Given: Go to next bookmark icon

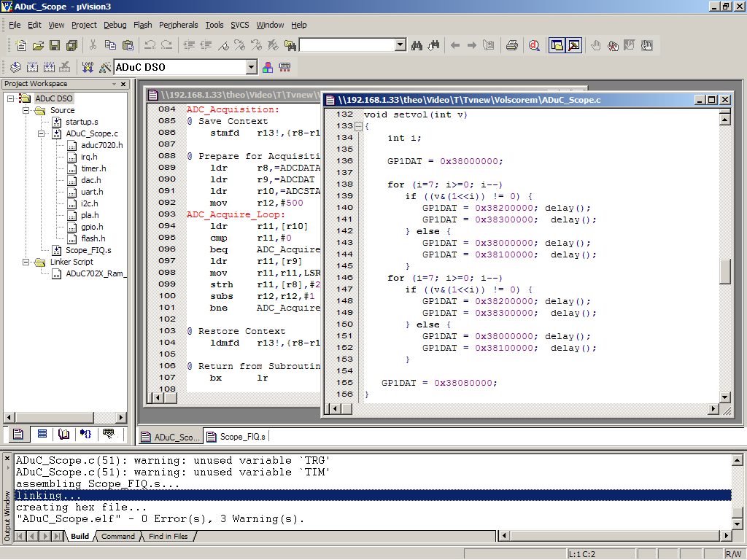Looking at the screenshot, I should click(x=239, y=45).
